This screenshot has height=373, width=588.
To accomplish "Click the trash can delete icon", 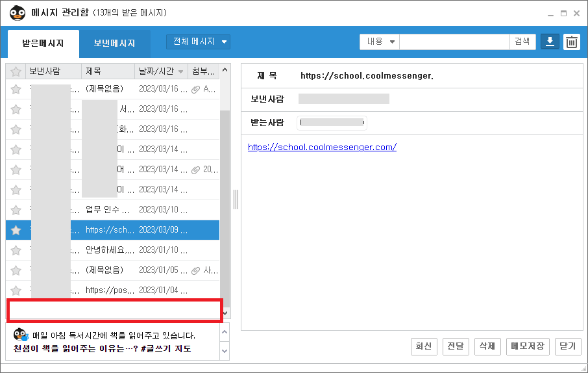I will pos(571,42).
